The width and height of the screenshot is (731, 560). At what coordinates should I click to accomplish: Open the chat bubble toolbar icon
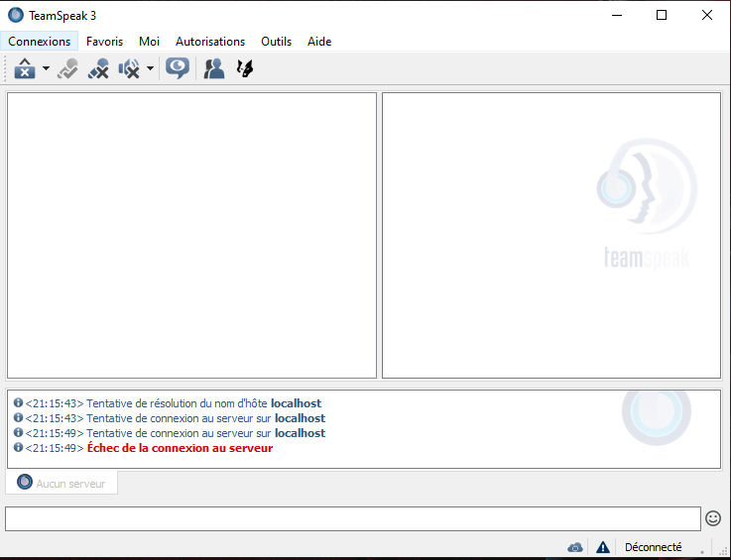(178, 68)
